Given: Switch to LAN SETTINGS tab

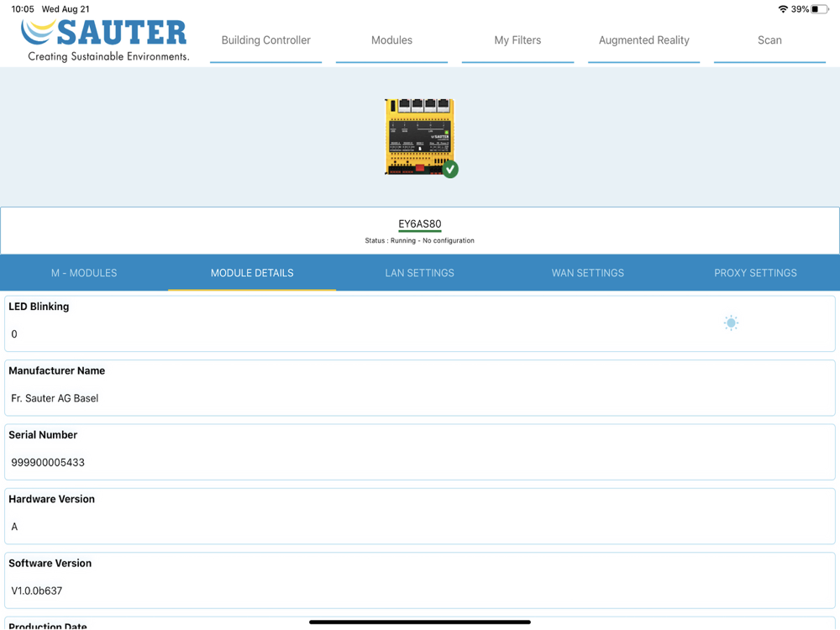Looking at the screenshot, I should point(419,273).
